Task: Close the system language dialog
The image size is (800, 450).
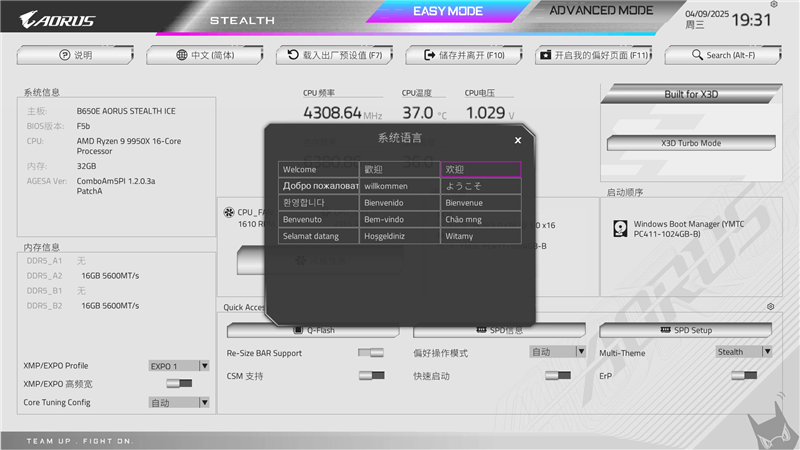Action: pos(518,140)
